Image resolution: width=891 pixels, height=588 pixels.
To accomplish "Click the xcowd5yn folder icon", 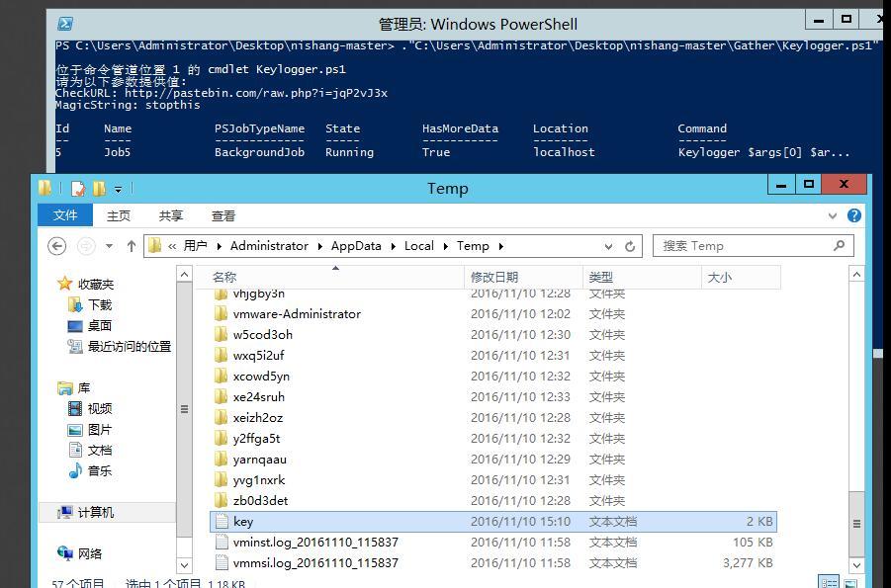I will (x=222, y=377).
